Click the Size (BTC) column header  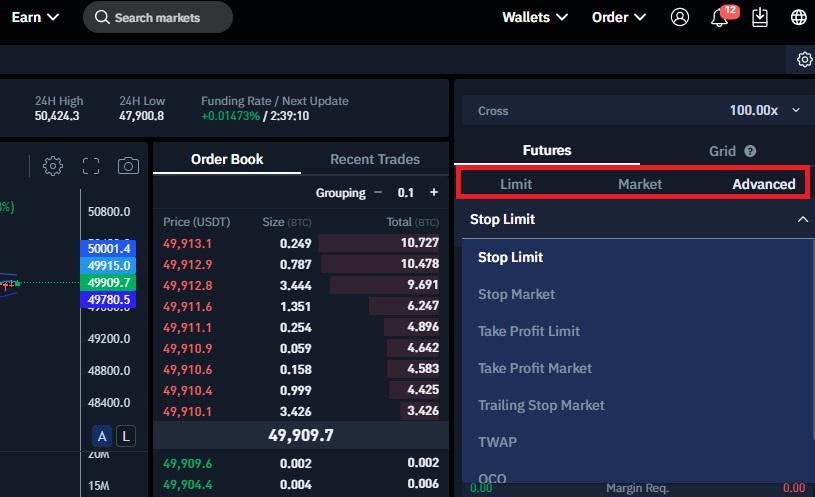[286, 222]
